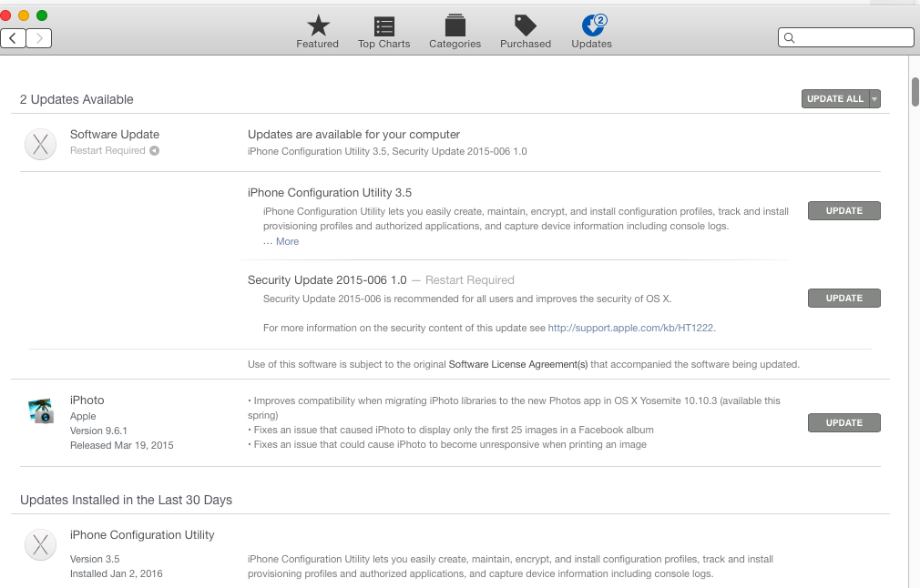Click the iPhoto title text

pyautogui.click(x=87, y=400)
